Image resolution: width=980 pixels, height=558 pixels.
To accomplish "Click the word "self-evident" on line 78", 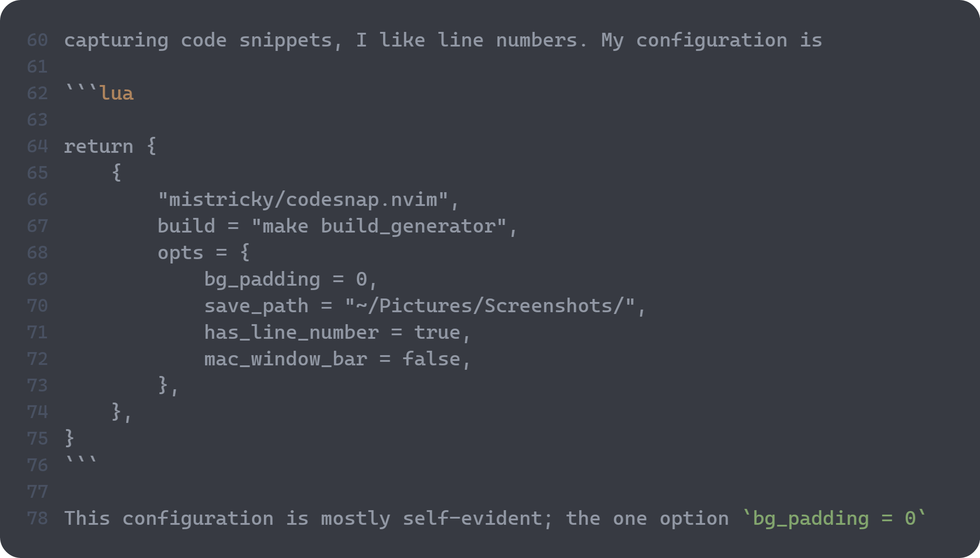I will (x=473, y=519).
